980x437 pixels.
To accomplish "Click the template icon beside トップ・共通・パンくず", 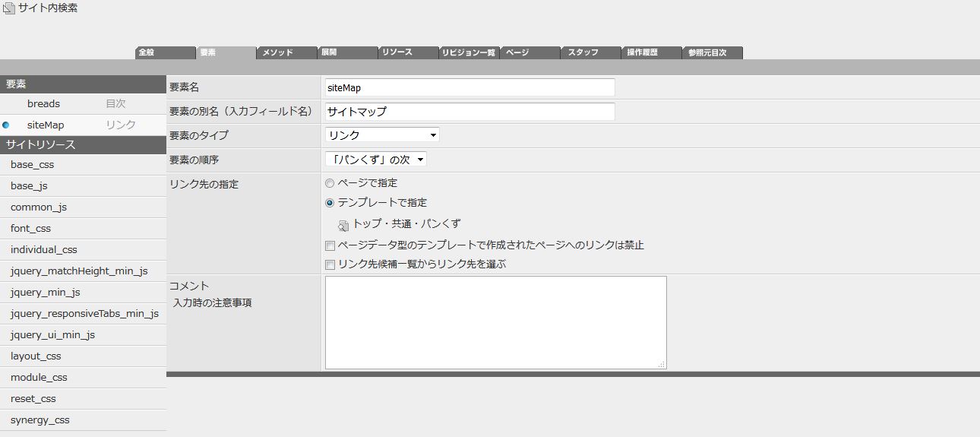I will pyautogui.click(x=343, y=225).
